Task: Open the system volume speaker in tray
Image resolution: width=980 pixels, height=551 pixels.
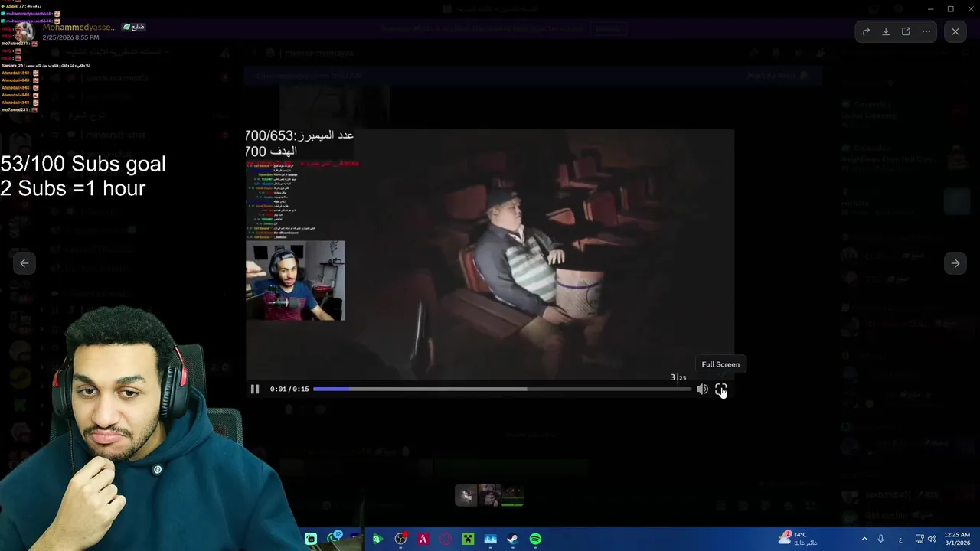Action: click(932, 539)
